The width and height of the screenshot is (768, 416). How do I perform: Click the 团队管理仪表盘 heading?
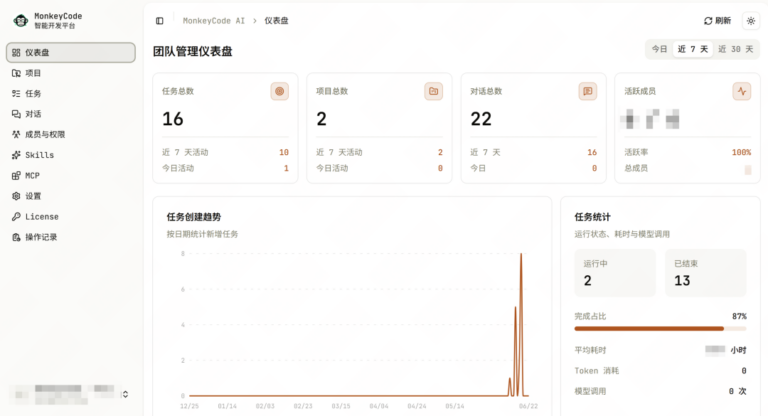(x=192, y=51)
